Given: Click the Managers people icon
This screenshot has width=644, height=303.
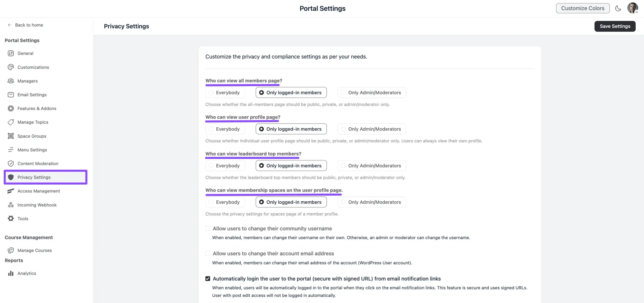Looking at the screenshot, I should pyautogui.click(x=11, y=81).
